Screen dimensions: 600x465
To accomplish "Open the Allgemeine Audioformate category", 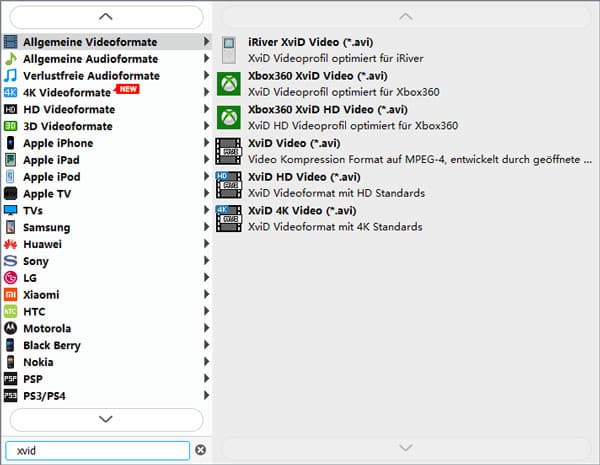I will [107, 59].
